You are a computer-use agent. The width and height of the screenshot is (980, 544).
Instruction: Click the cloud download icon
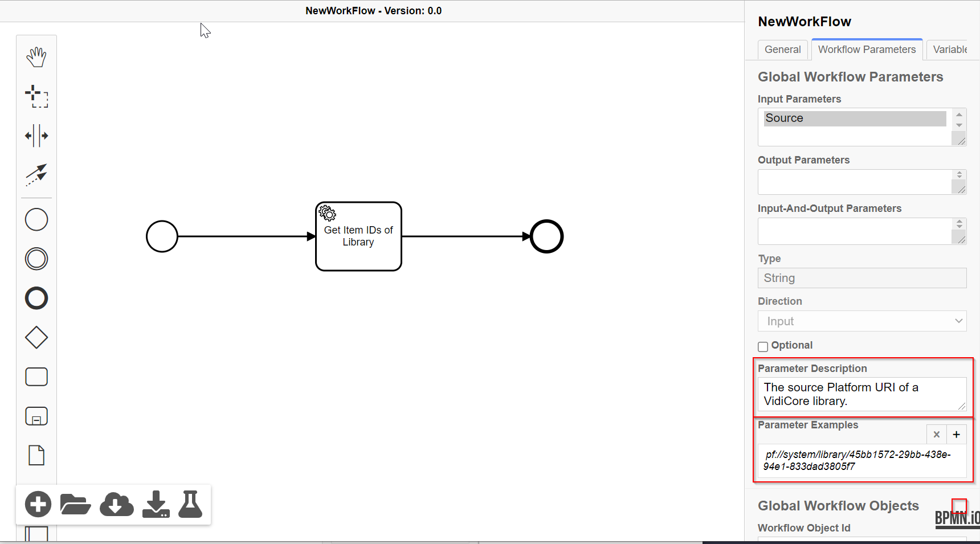(x=116, y=504)
